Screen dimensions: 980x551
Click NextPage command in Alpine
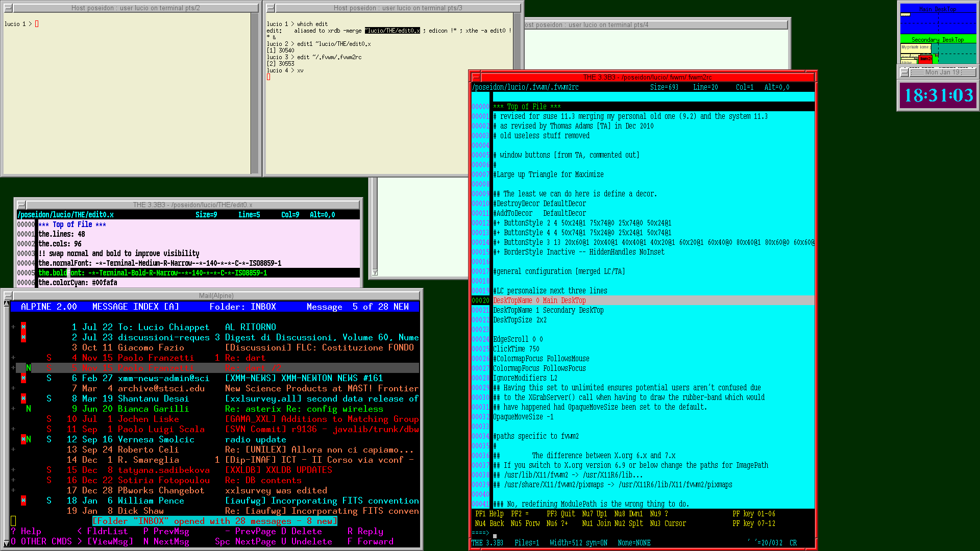pyautogui.click(x=246, y=542)
